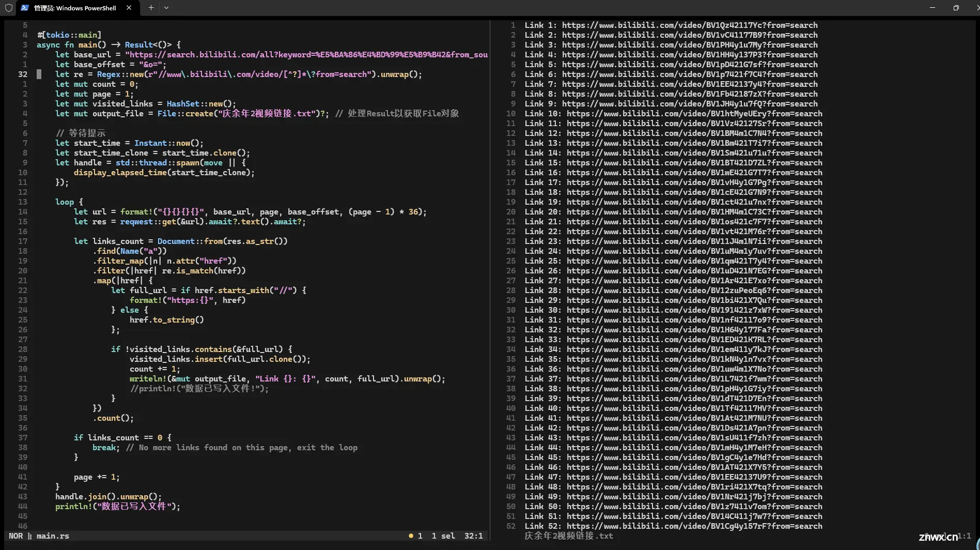The image size is (980, 550).
Task: Close the Windows PowerShell tab
Action: 129,8
